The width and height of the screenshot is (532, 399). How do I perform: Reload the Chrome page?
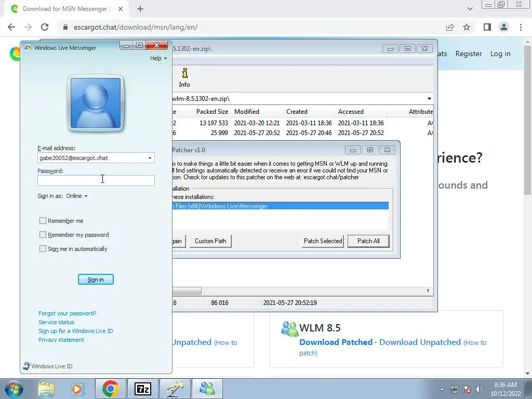click(x=45, y=27)
